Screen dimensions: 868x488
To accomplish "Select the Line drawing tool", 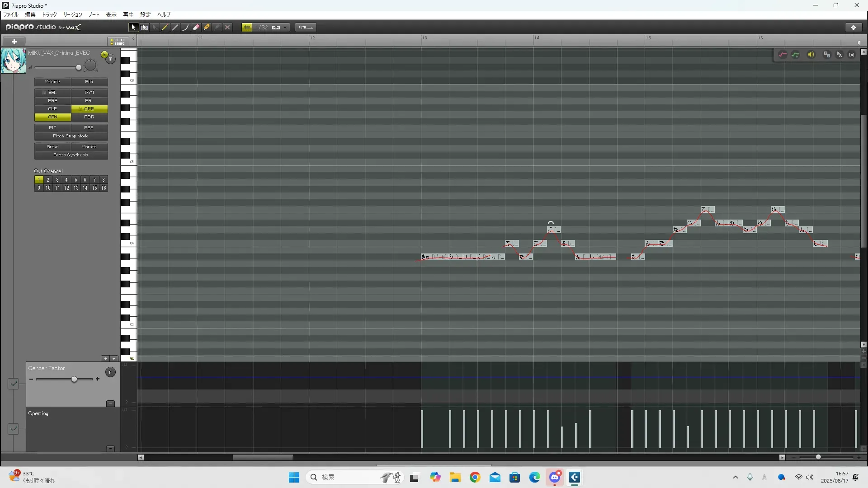I will point(175,28).
